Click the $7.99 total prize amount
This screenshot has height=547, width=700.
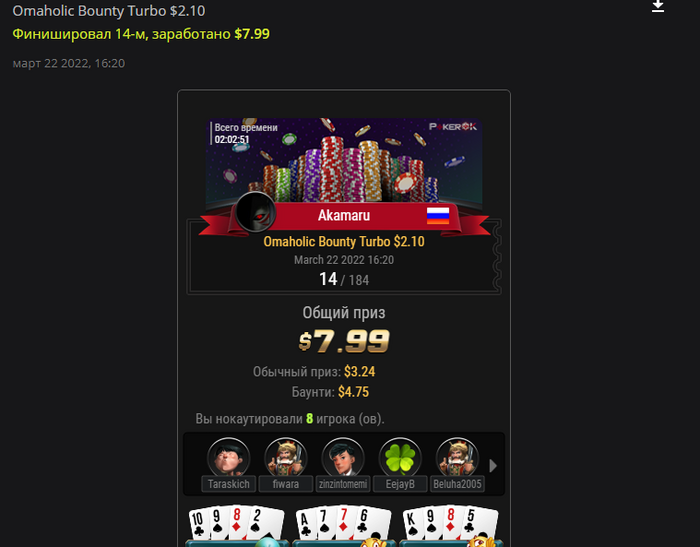[344, 342]
